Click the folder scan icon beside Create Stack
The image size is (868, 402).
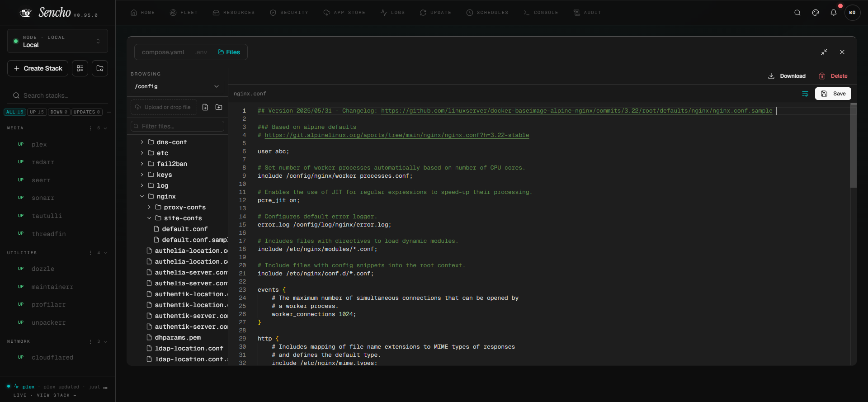click(100, 68)
